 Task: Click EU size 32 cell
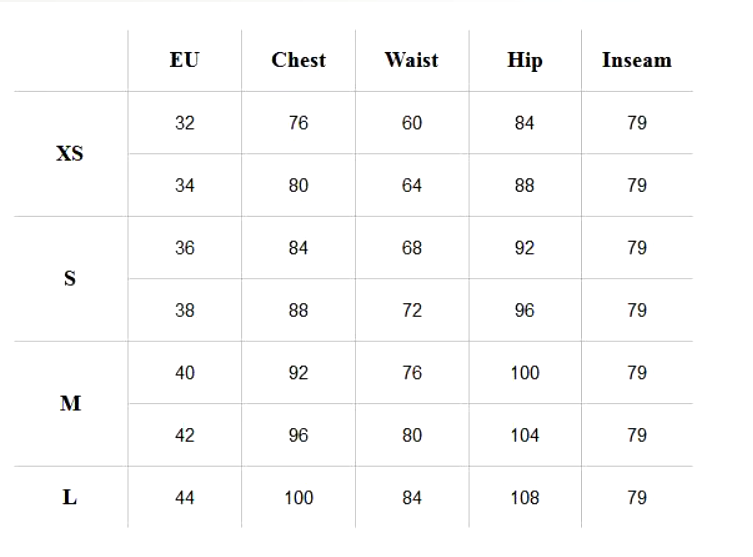point(185,123)
